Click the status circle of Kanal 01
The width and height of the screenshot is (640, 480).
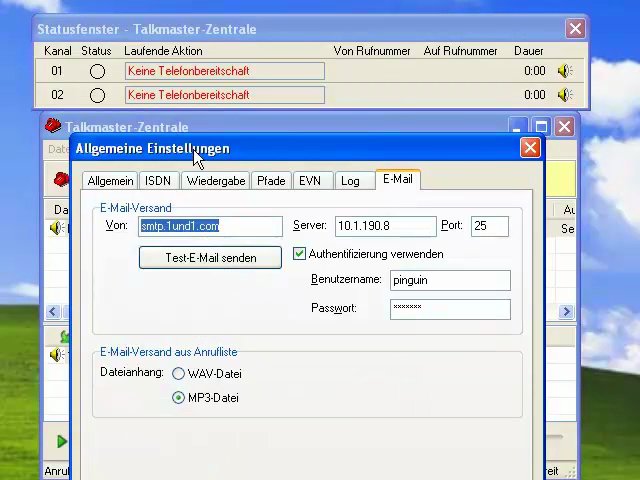tap(97, 71)
